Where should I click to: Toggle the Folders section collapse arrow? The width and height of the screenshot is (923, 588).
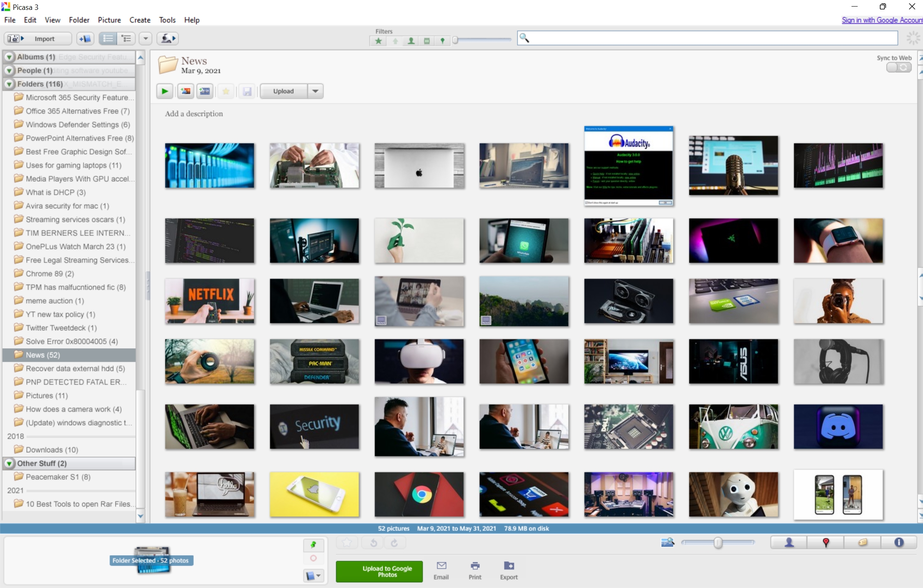9,84
